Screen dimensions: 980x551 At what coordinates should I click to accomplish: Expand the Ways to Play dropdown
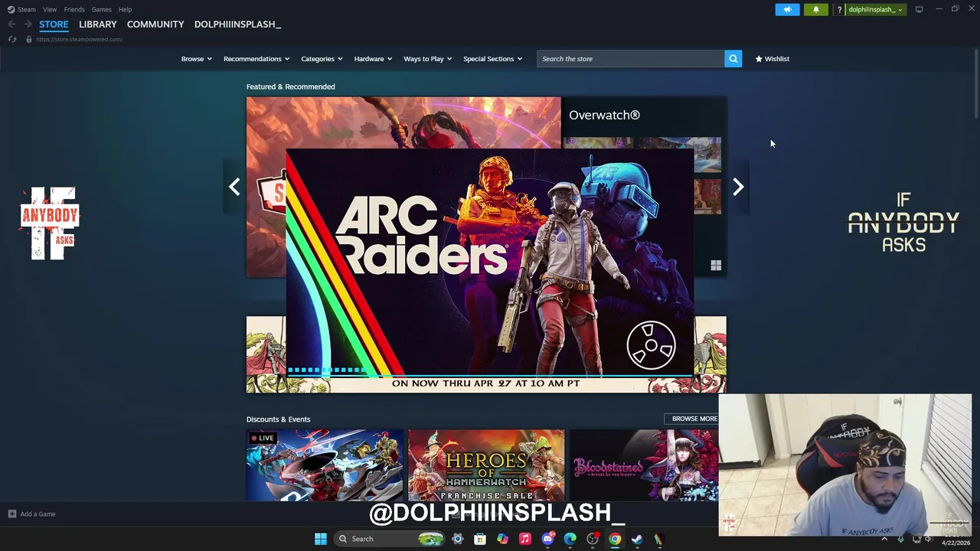(427, 59)
